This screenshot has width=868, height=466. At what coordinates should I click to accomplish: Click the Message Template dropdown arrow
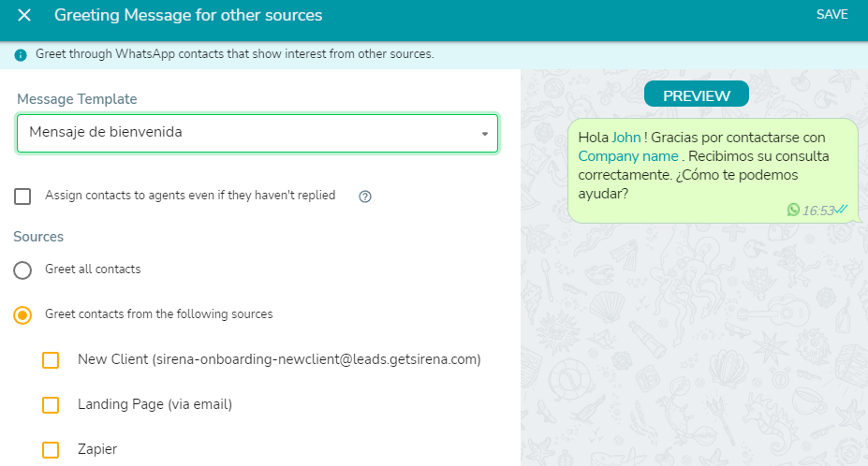tap(485, 134)
